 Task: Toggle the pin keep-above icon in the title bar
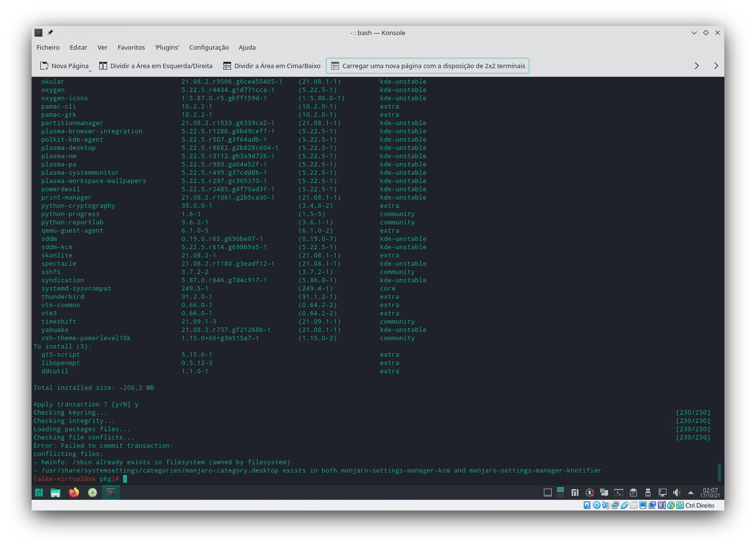point(50,33)
